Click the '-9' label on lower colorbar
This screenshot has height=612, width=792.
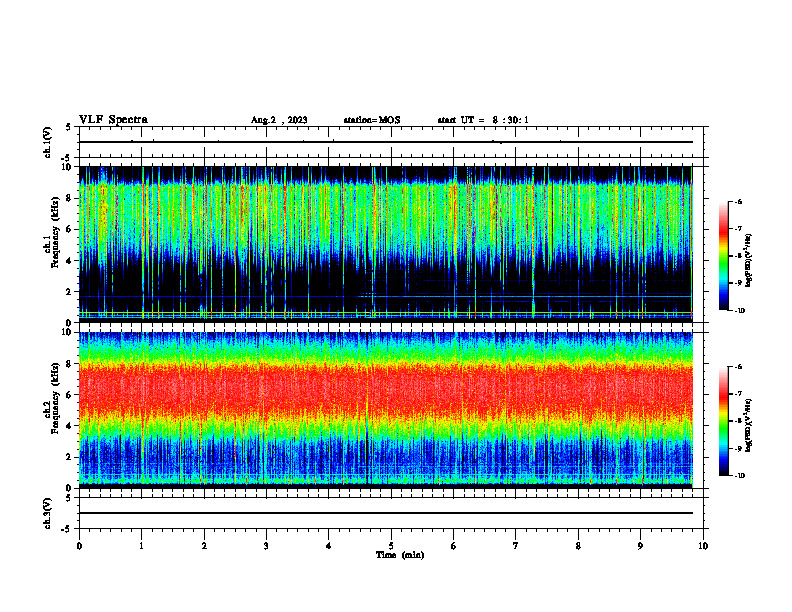tap(738, 448)
